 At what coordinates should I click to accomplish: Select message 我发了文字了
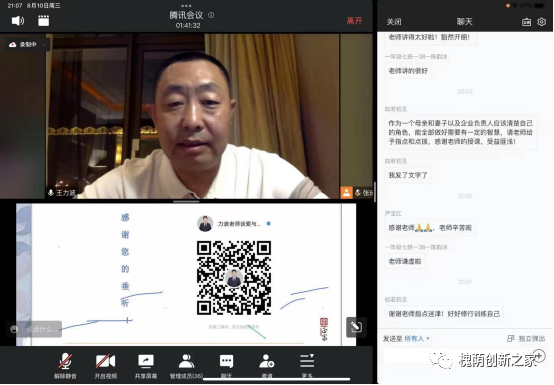coord(408,175)
